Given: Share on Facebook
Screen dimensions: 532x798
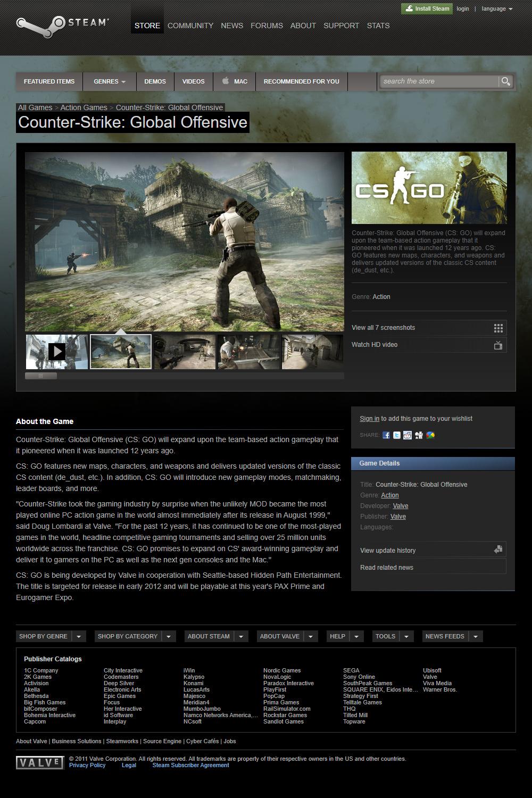Looking at the screenshot, I should [x=386, y=435].
